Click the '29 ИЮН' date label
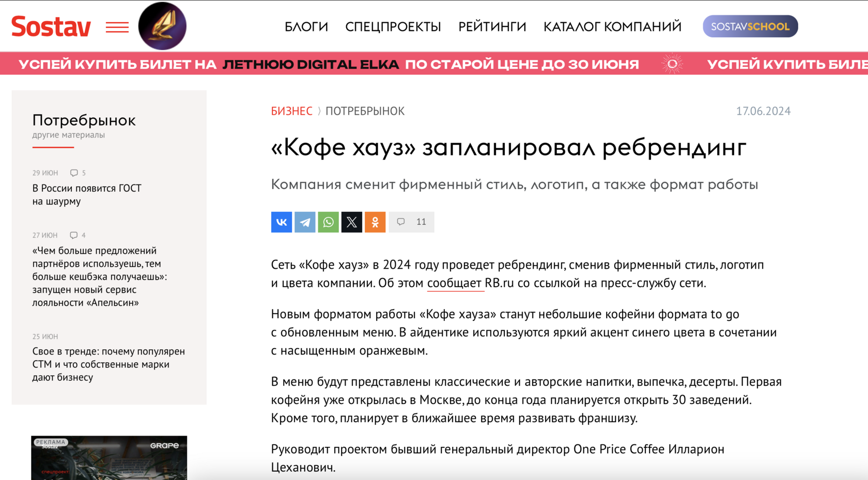 [45, 173]
